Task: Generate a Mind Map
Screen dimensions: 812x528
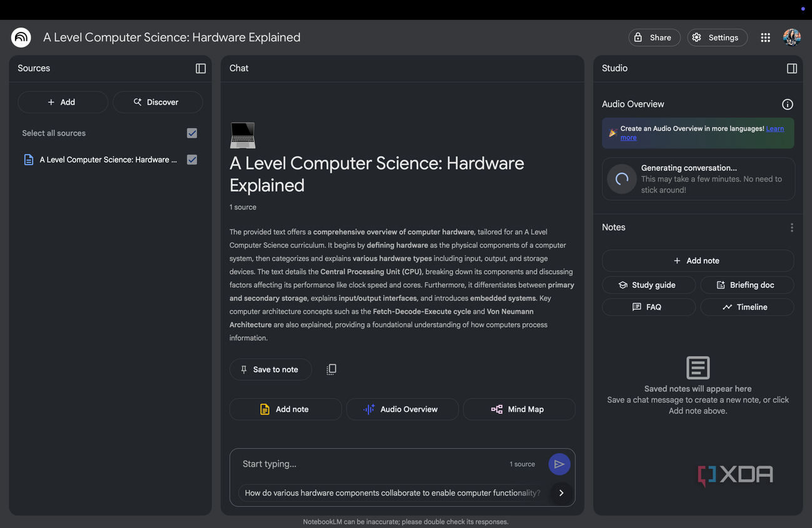Action: (519, 409)
